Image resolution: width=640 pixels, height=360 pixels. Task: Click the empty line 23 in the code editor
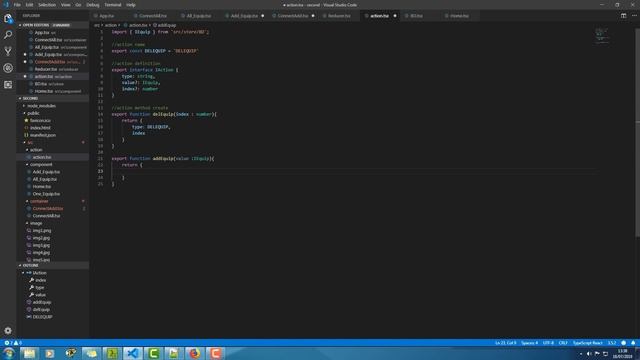[x=353, y=171]
